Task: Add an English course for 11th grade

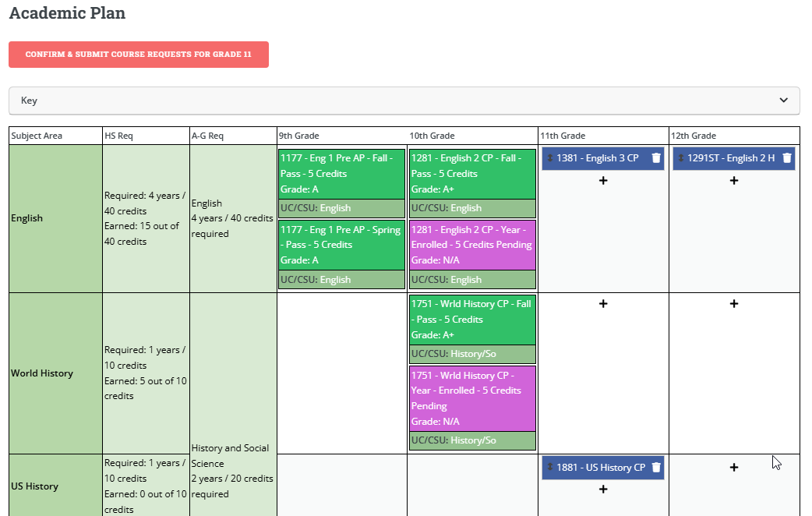Action: [x=603, y=181]
